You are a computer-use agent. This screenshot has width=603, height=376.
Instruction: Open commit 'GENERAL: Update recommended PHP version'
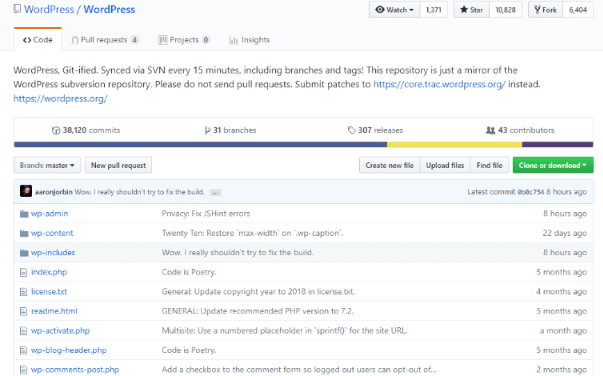pos(257,311)
